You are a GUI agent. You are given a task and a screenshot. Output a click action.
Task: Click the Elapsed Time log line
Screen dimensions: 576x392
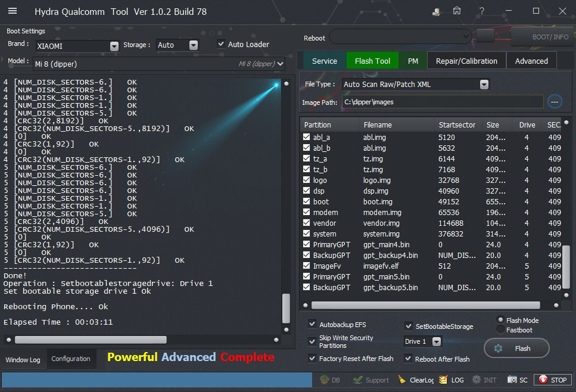pos(58,322)
